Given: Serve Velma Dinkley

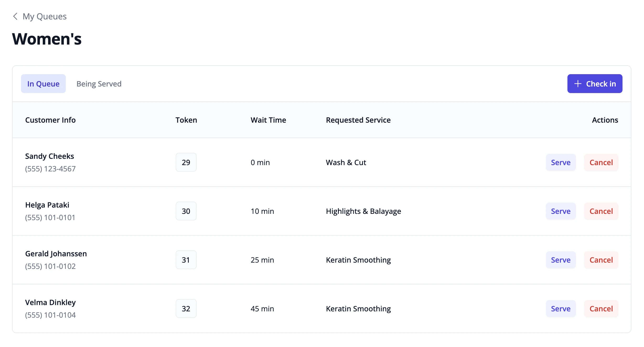Looking at the screenshot, I should click(561, 309).
